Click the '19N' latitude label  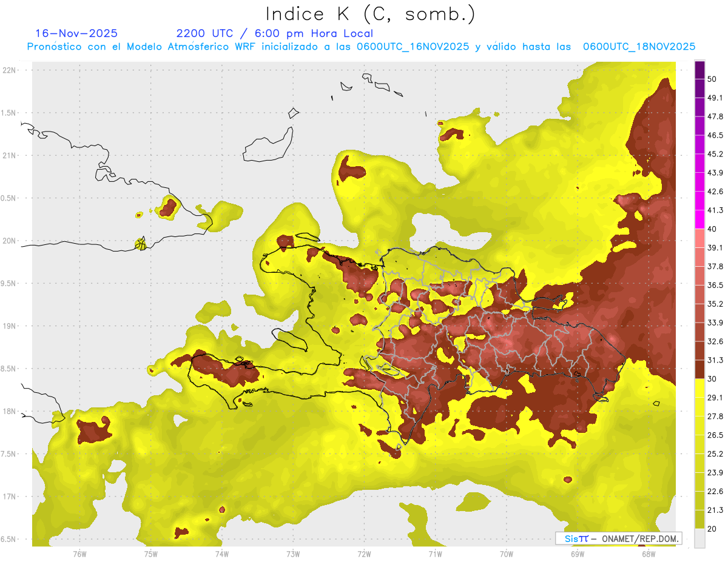click(9, 326)
